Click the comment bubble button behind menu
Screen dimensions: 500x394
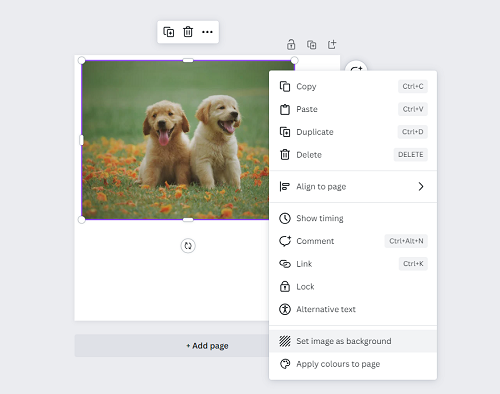356,66
